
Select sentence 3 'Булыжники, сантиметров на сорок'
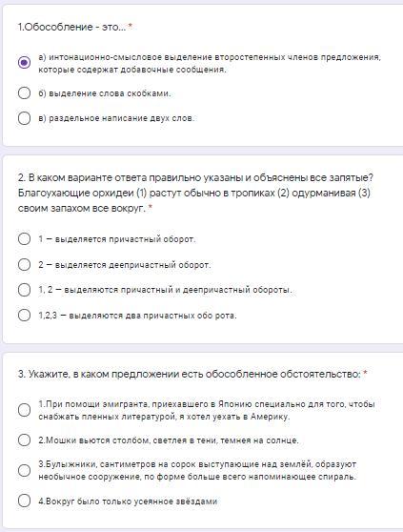tap(24, 470)
